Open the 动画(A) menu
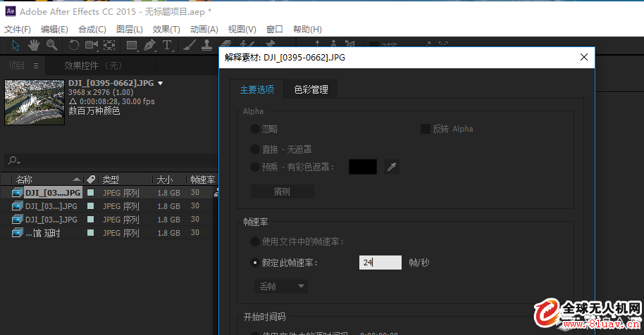 (x=204, y=29)
